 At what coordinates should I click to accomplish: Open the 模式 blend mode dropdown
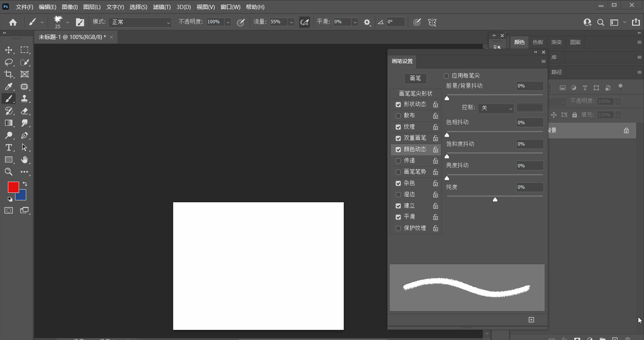pos(140,23)
